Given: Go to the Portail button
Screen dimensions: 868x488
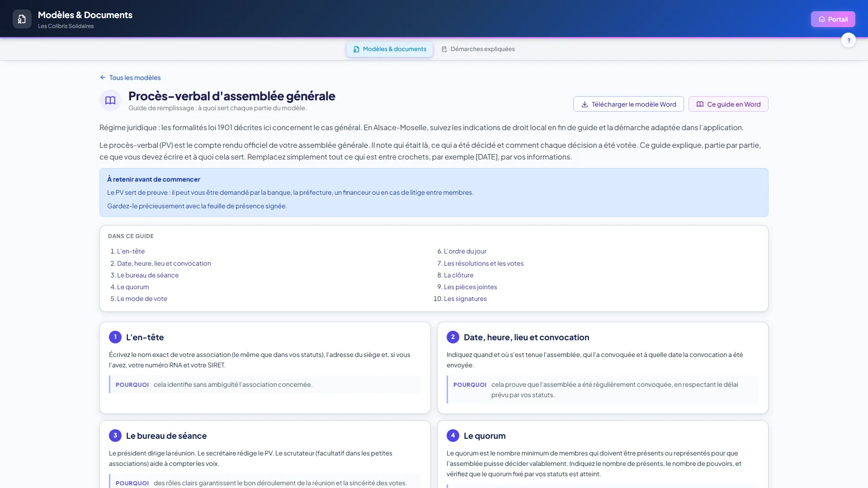Looking at the screenshot, I should tap(833, 19).
